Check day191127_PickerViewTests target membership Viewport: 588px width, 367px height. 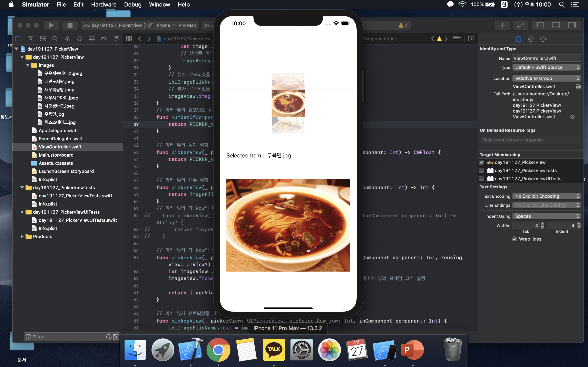tap(481, 170)
